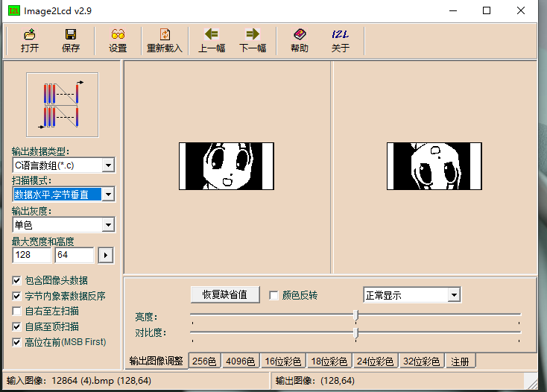Toggle 自底至顶扫描 checkbox

(x=16, y=326)
